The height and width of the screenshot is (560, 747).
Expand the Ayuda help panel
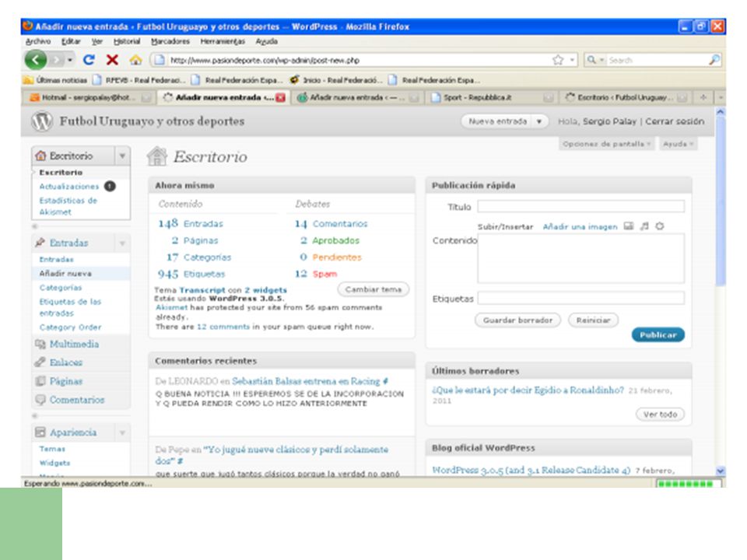pyautogui.click(x=678, y=144)
